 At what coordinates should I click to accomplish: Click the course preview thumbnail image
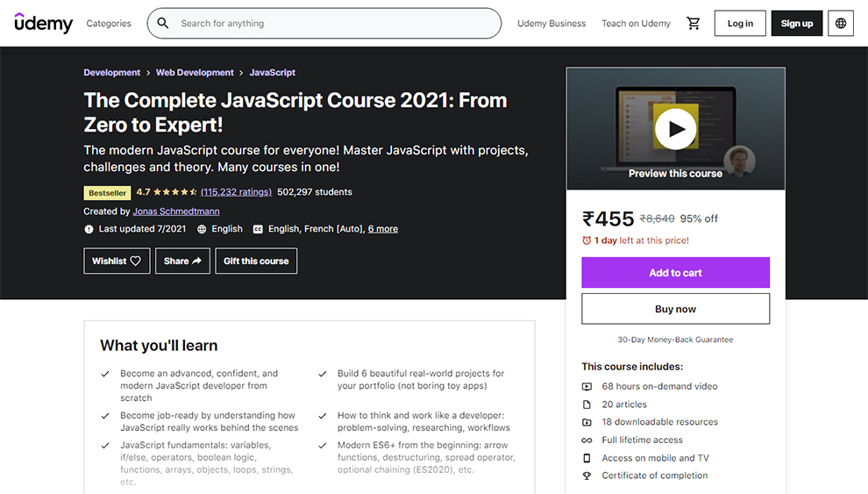coord(675,128)
